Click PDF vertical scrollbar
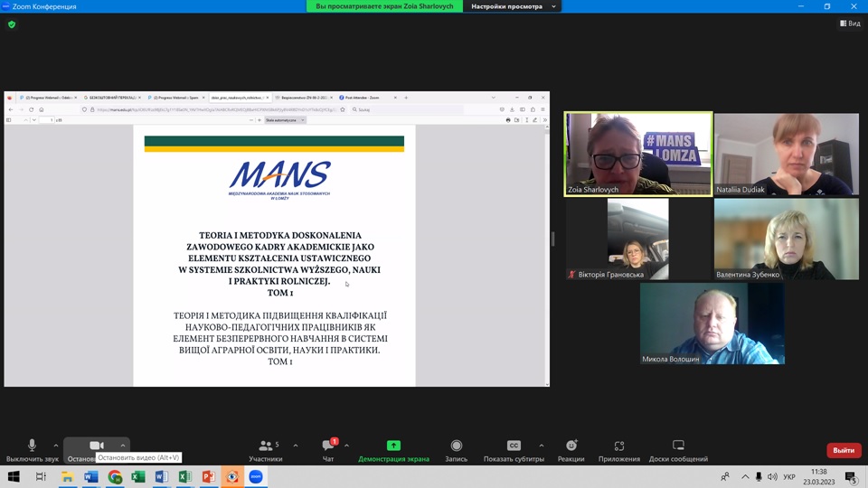The height and width of the screenshot is (488, 868). (x=548, y=255)
